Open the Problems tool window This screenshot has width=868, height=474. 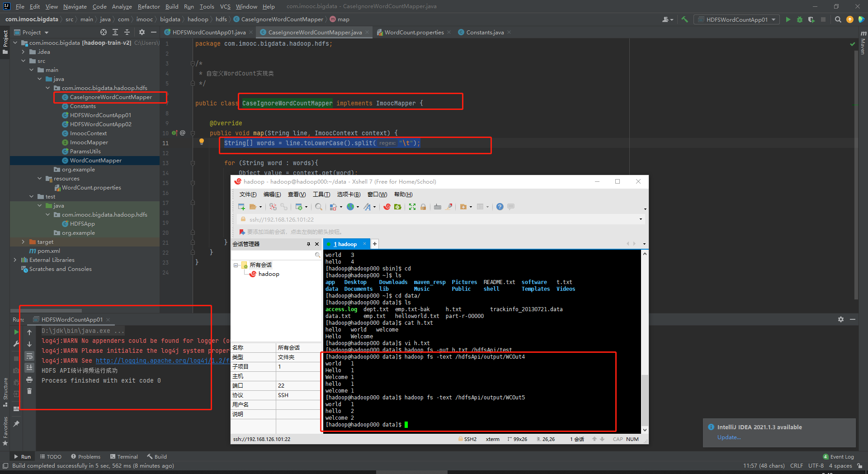(x=86, y=456)
